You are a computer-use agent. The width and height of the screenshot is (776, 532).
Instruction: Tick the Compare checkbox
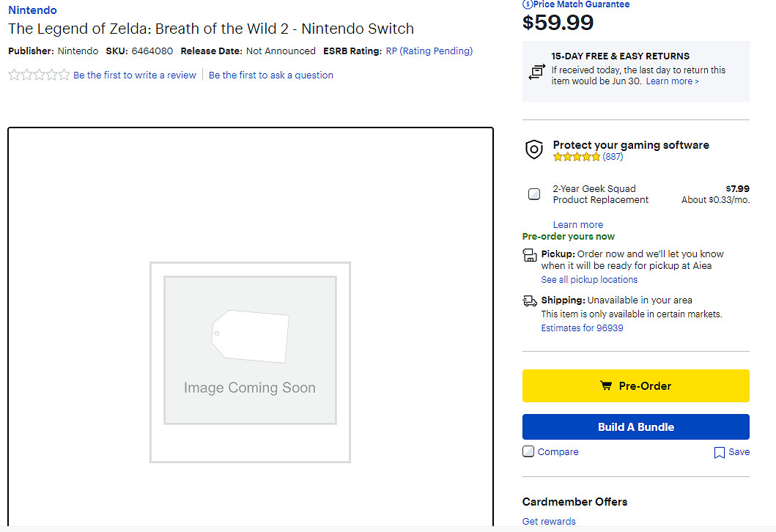[528, 451]
